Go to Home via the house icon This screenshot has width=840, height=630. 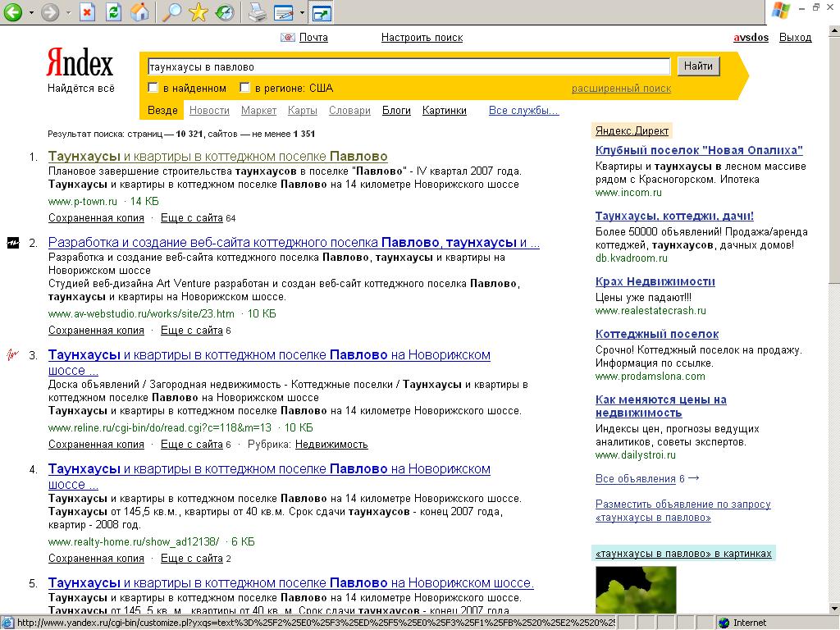(x=140, y=12)
